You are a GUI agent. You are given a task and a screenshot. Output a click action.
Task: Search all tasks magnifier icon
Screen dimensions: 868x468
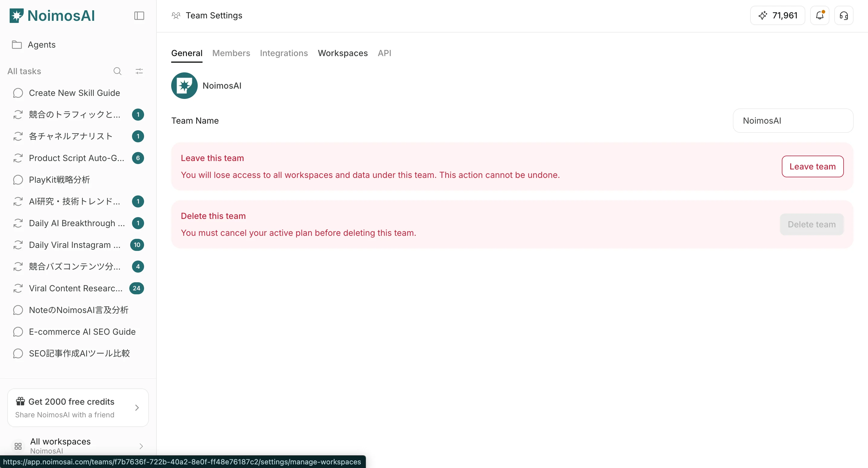[x=117, y=71]
